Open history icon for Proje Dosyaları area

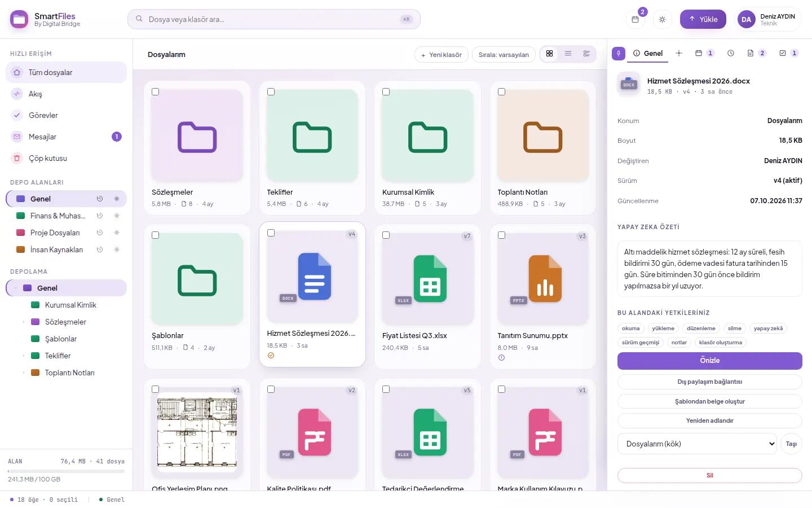pos(100,233)
